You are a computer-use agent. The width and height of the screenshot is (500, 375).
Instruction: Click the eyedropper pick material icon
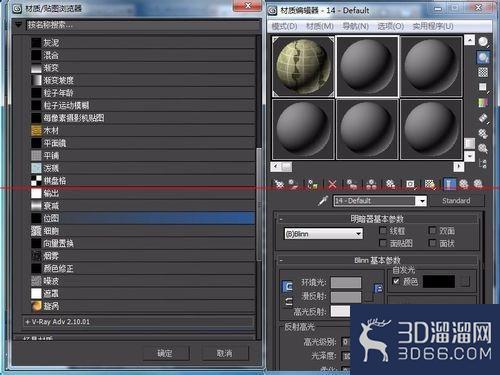[323, 200]
